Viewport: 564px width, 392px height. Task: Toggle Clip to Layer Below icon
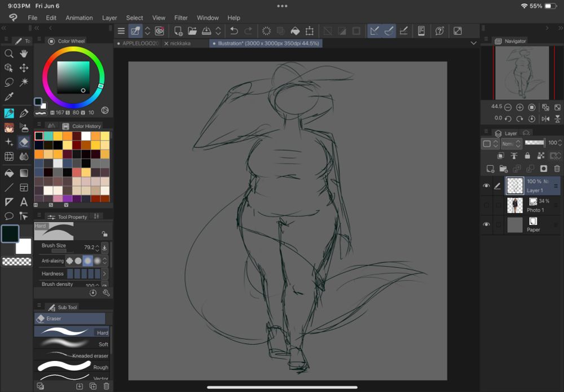click(x=500, y=156)
